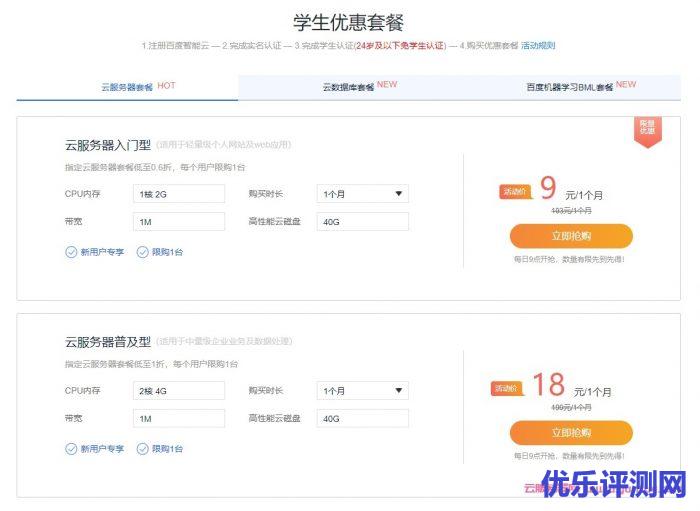Switch to the 百度机器学习BML套餐 tab
The width and height of the screenshot is (700, 511).
pyautogui.click(x=570, y=88)
